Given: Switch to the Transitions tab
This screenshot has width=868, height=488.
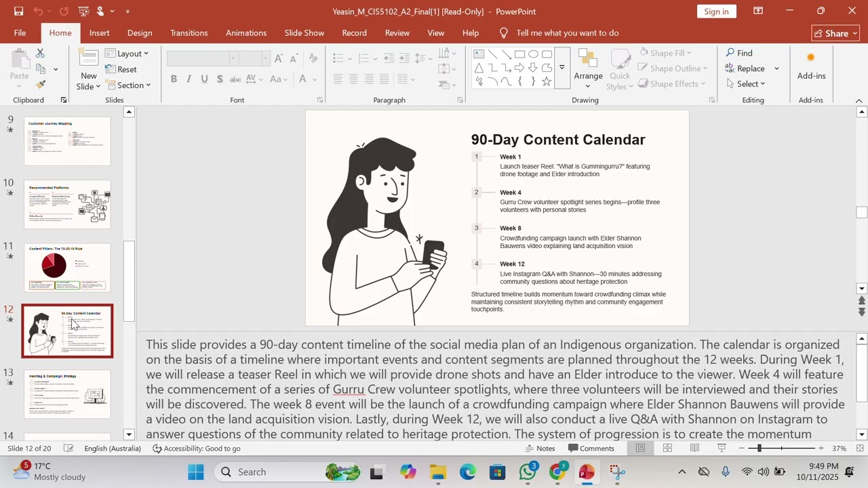Looking at the screenshot, I should [x=189, y=33].
